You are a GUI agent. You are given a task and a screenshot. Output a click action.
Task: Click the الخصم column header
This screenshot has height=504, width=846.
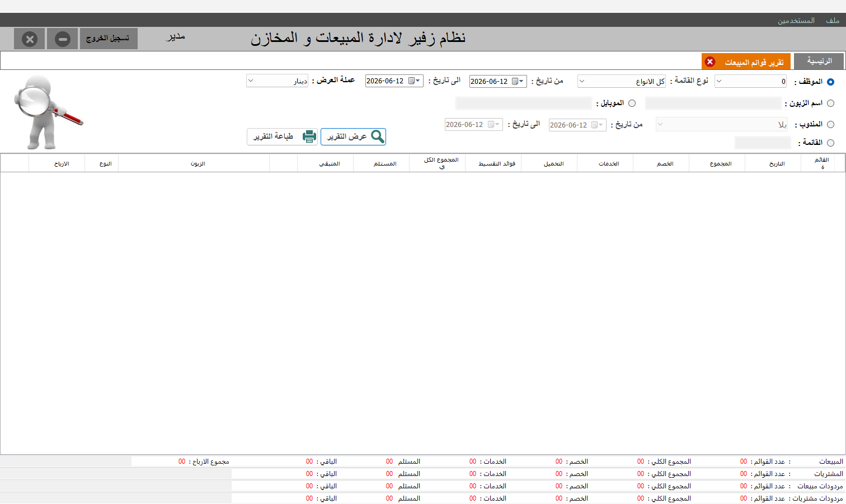pos(661,163)
